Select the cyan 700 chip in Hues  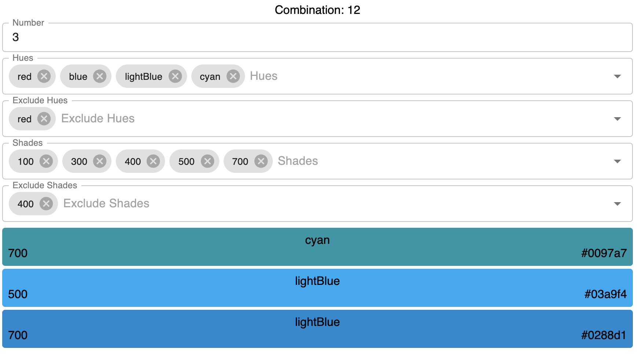pos(210,76)
